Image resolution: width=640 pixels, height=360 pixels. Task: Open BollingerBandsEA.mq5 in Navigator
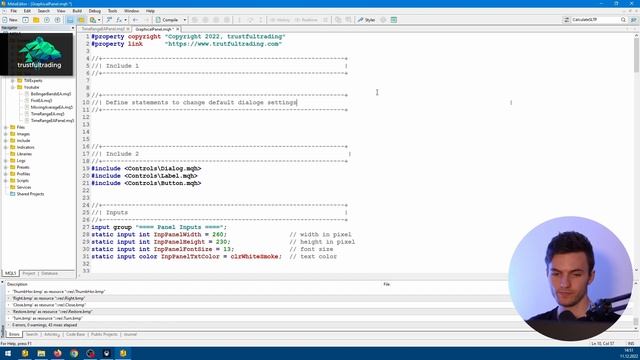pos(51,94)
